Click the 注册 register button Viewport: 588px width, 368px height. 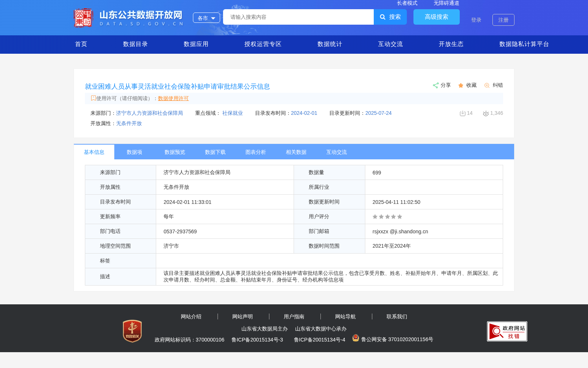(503, 20)
